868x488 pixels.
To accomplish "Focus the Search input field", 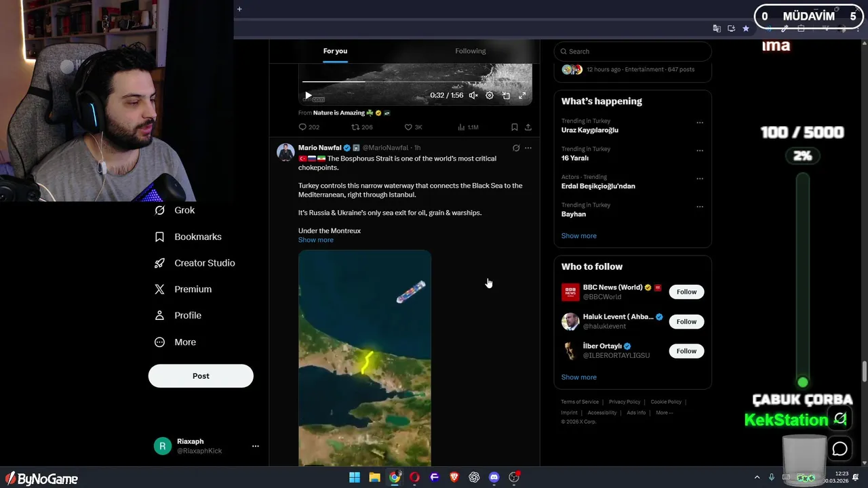I will [x=633, y=52].
